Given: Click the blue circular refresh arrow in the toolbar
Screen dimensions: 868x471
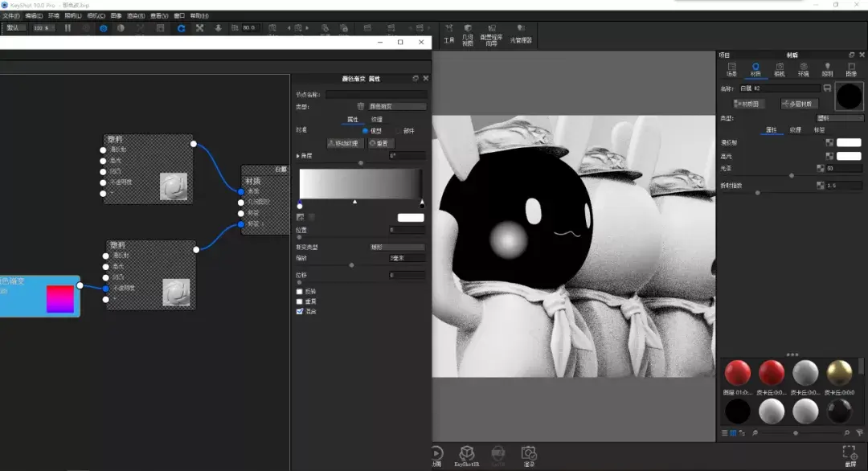Looking at the screenshot, I should 181,28.
